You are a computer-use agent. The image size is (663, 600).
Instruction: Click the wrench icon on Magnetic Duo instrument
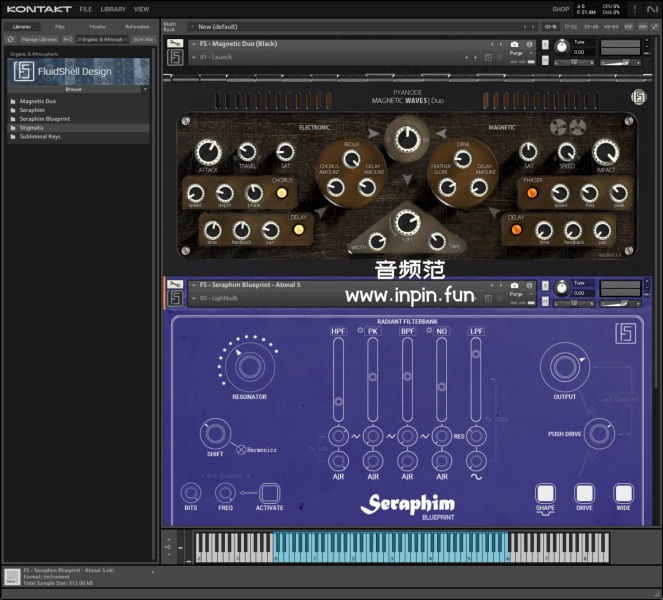point(175,44)
